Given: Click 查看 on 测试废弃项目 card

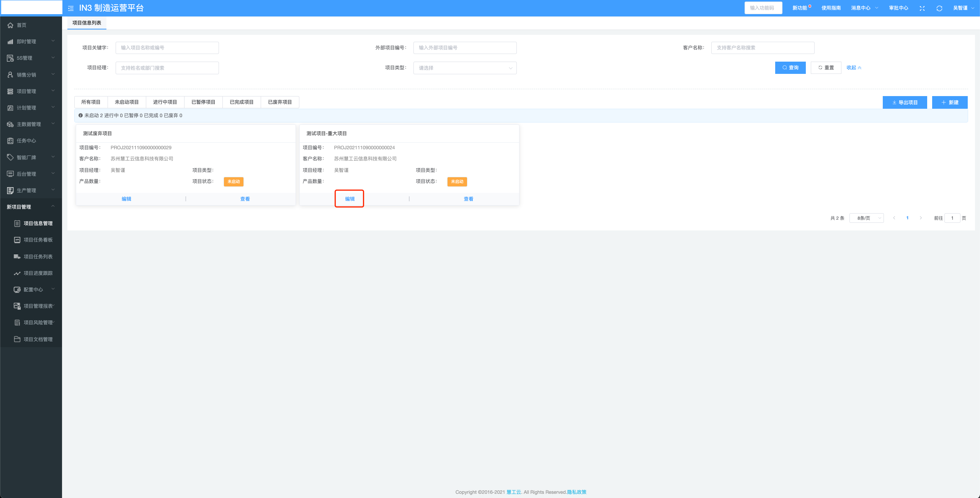Looking at the screenshot, I should click(245, 199).
